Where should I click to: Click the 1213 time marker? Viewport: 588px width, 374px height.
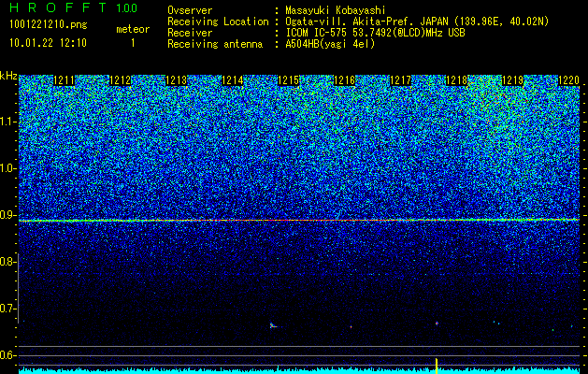177,80
